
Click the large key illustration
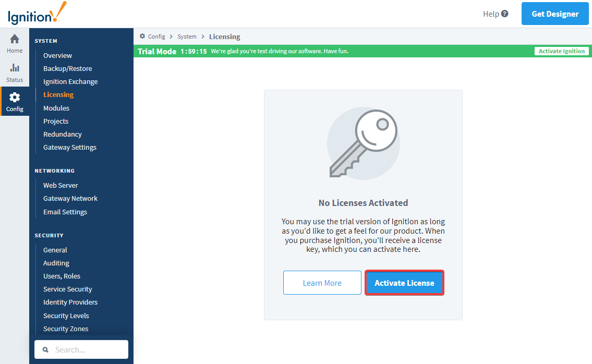[363, 143]
